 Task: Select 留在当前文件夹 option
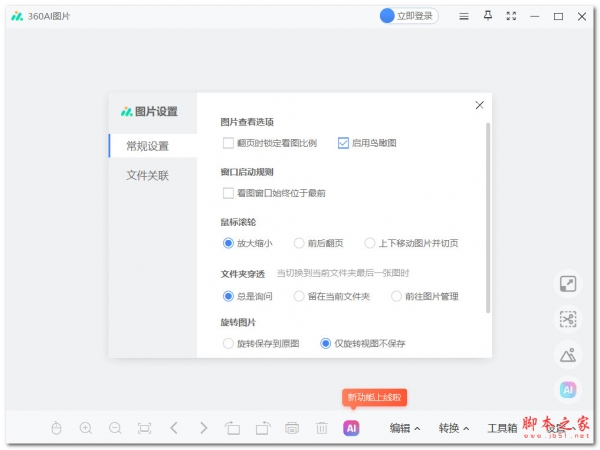click(x=299, y=296)
